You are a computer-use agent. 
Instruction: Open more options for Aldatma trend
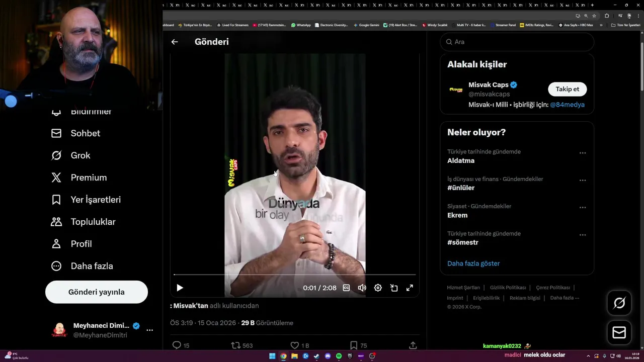[583, 153]
